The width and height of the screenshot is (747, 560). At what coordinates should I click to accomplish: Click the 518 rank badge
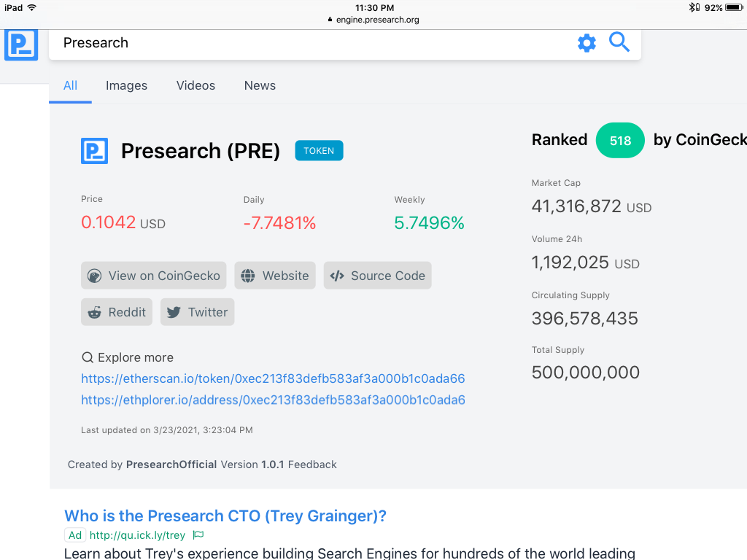[620, 141]
